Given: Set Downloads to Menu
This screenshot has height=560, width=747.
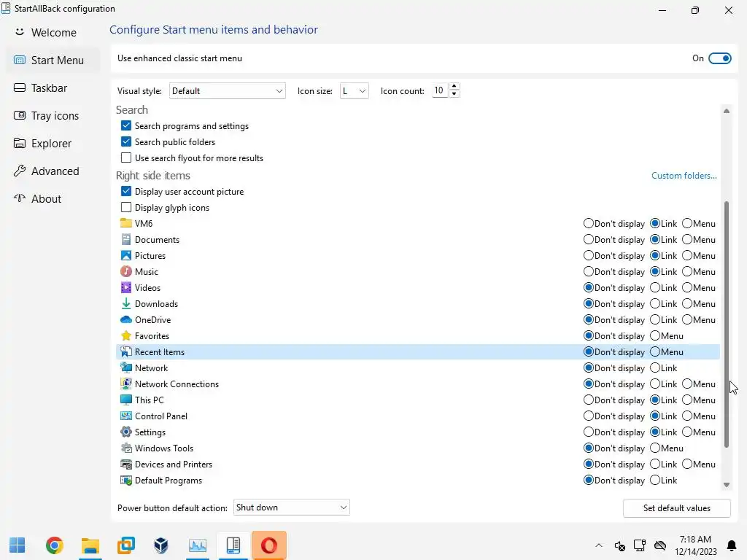Looking at the screenshot, I should point(687,304).
